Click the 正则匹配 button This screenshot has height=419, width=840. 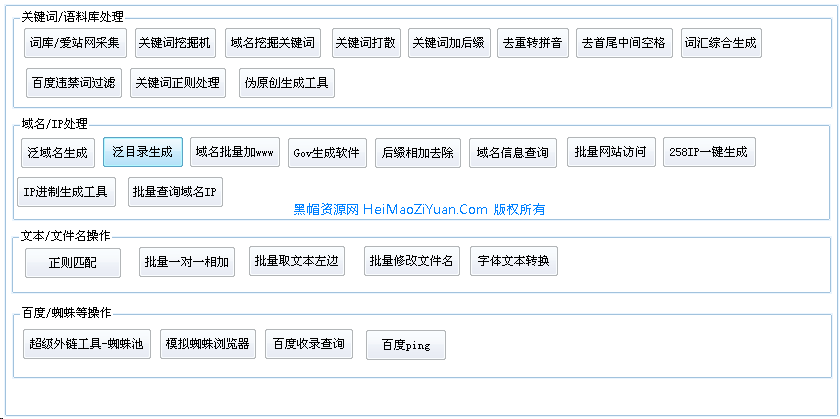[x=73, y=263]
